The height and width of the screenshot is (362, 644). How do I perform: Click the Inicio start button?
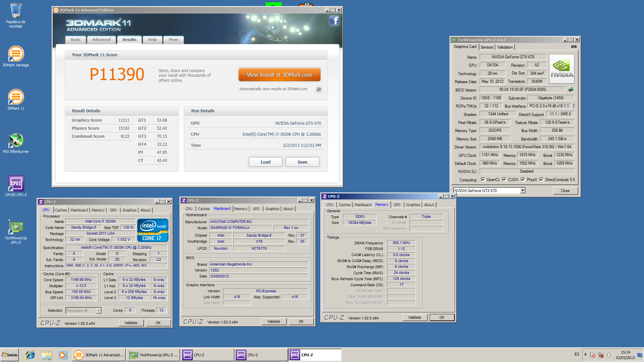(x=10, y=355)
